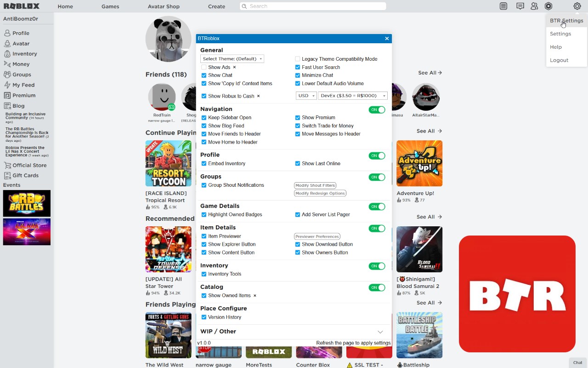Click the x beside Show Robux to Cash
Image resolution: width=588 pixels, height=368 pixels.
[x=258, y=96]
